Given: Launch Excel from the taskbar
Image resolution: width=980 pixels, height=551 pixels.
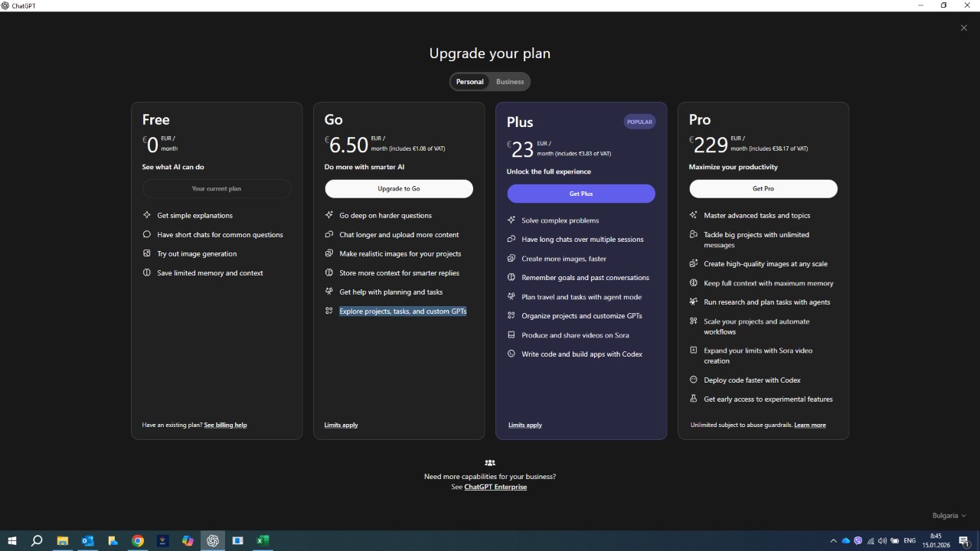Looking at the screenshot, I should click(263, 541).
